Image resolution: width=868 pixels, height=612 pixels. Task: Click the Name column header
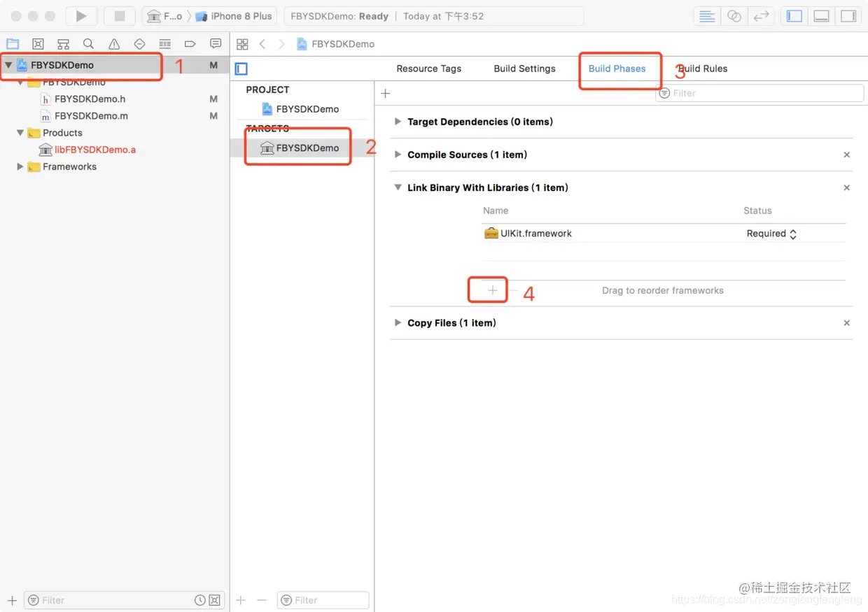496,211
